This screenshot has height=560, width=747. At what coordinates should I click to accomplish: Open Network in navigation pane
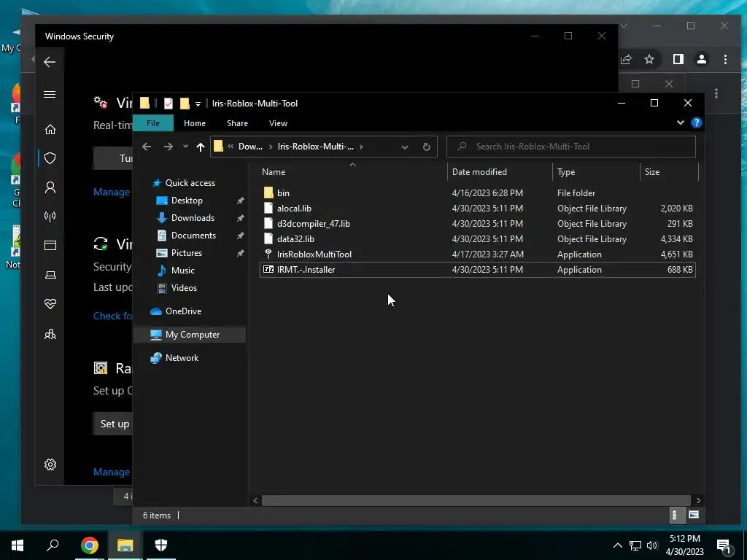point(182,357)
